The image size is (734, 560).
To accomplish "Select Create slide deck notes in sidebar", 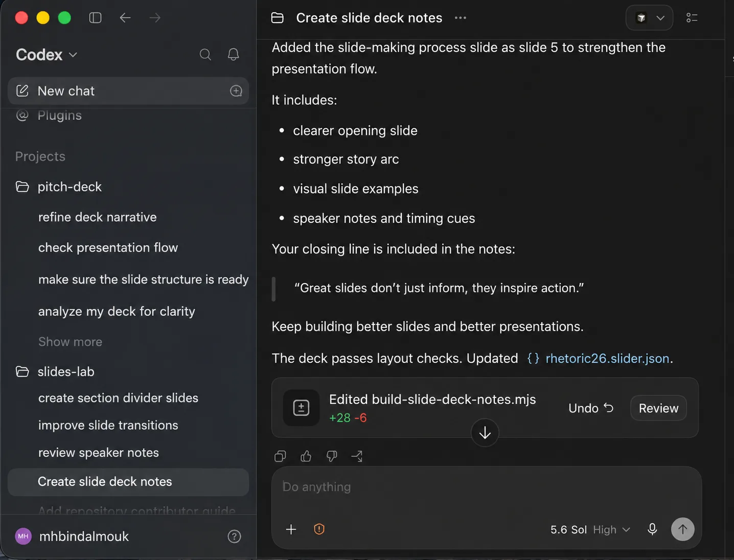I will (x=128, y=482).
